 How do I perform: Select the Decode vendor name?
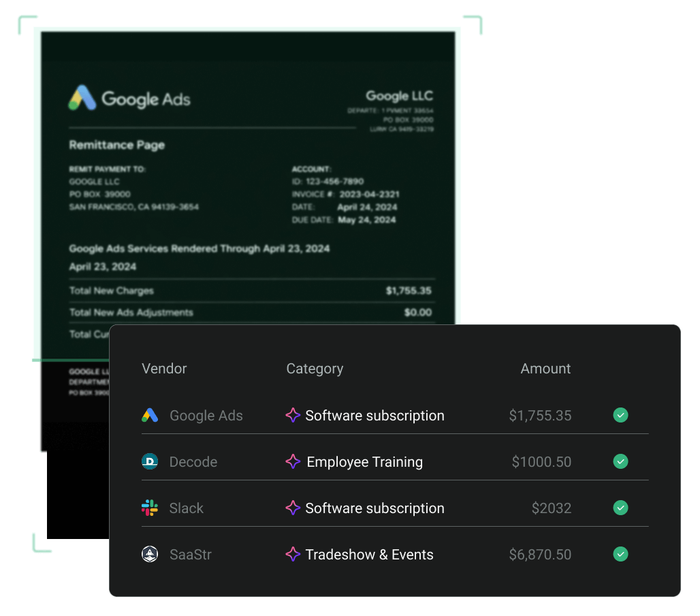click(x=193, y=462)
